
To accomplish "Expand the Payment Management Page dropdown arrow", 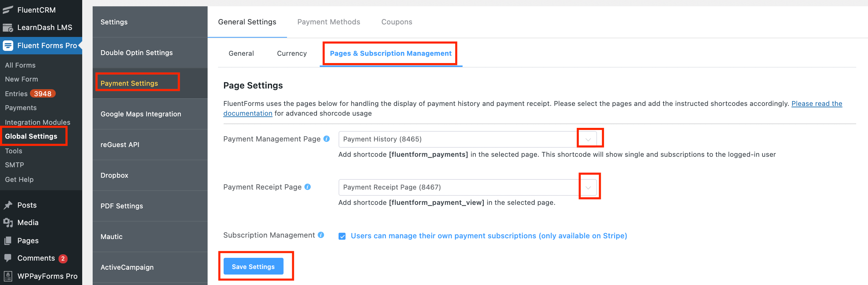I will (588, 139).
